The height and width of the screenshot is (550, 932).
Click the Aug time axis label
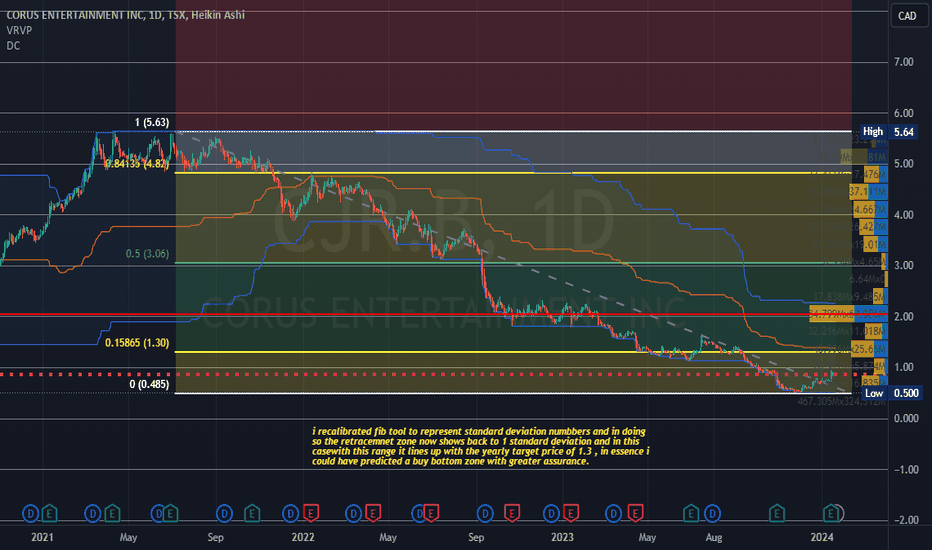click(x=713, y=538)
